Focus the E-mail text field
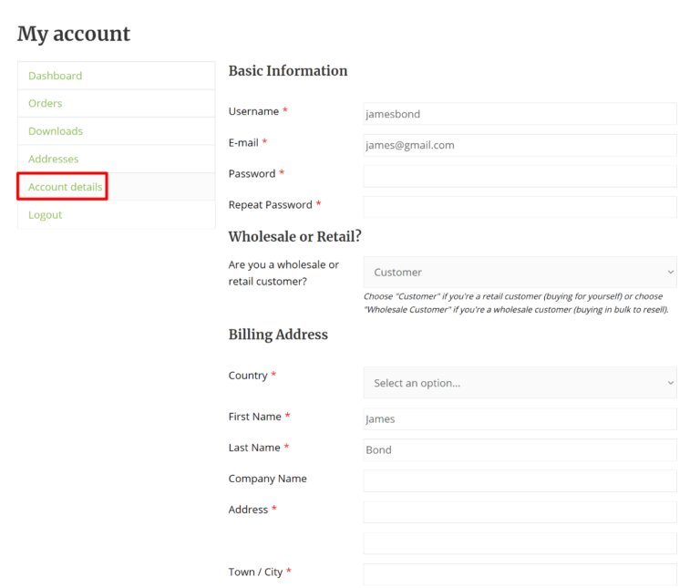This screenshot has height=588, width=700. click(x=520, y=145)
